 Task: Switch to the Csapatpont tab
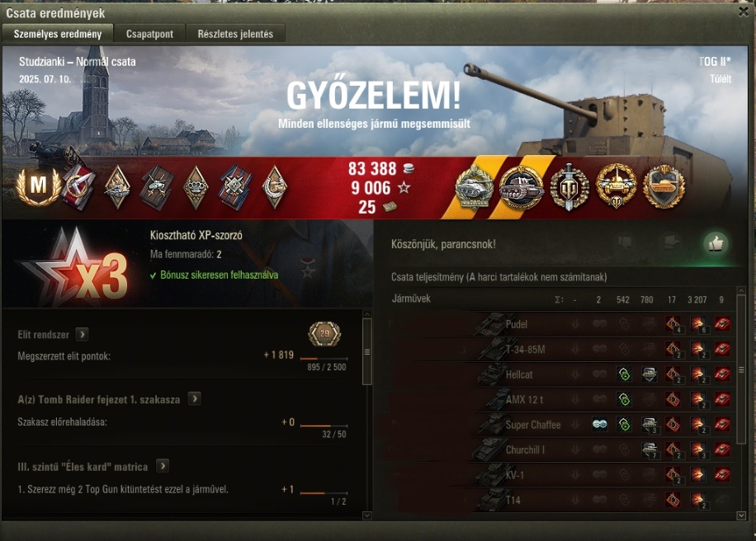pyautogui.click(x=149, y=34)
